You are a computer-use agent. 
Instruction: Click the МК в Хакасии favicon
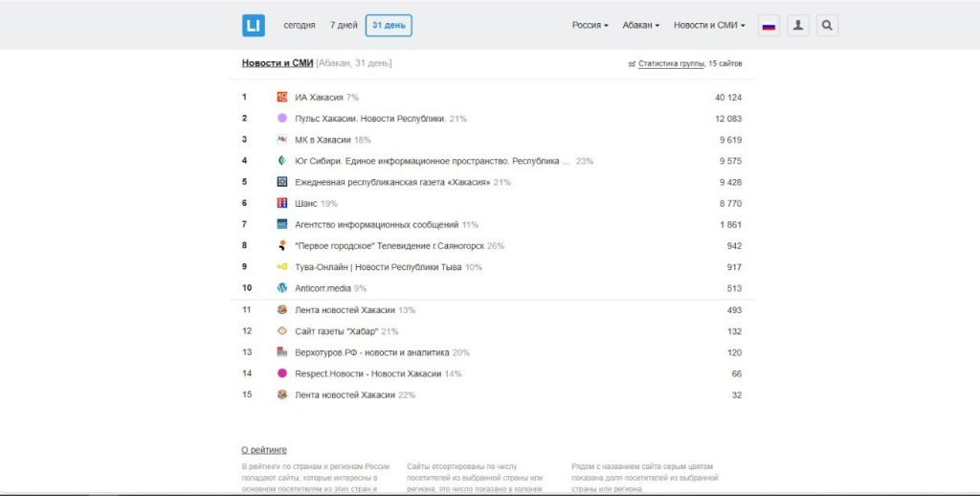click(x=282, y=140)
